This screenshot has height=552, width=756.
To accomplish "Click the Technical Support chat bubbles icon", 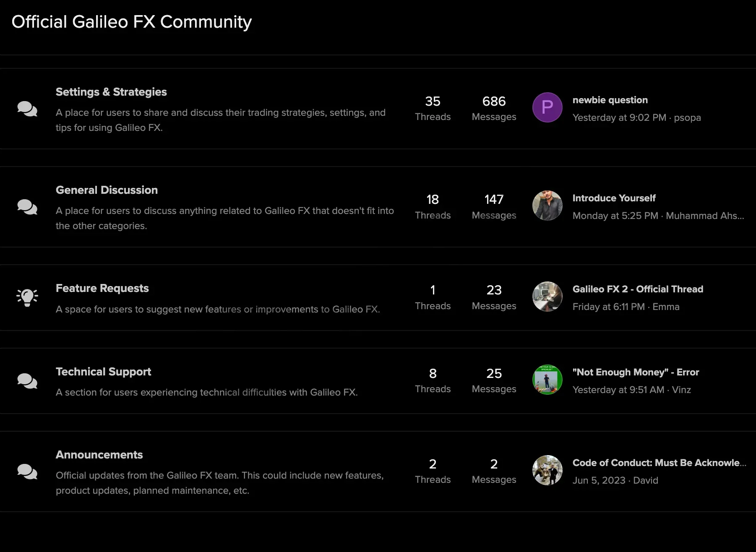I will coord(27,381).
